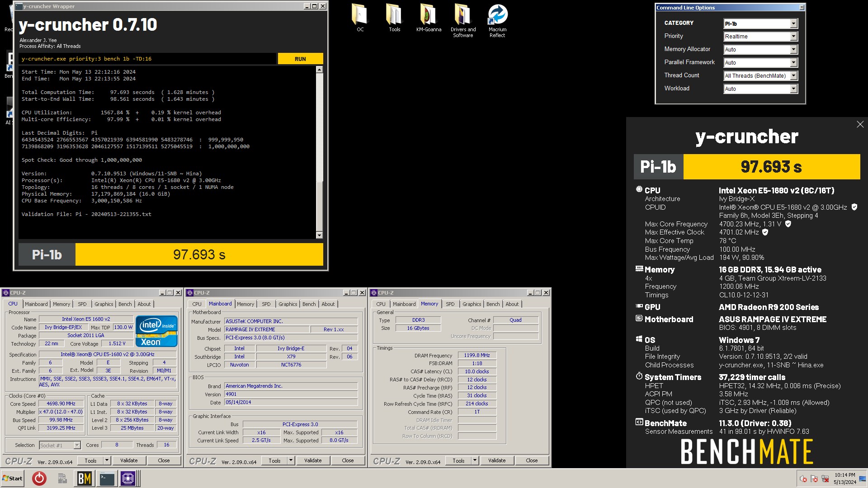Click the System Timers stopwatch icon
This screenshot has height=488, width=868.
tap(639, 376)
